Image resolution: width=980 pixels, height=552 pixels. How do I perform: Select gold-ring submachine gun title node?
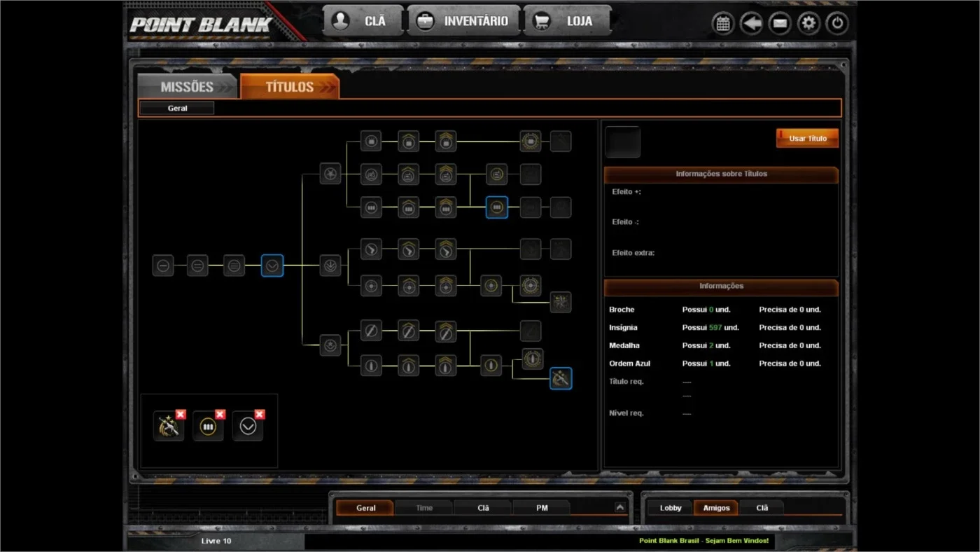point(497,173)
